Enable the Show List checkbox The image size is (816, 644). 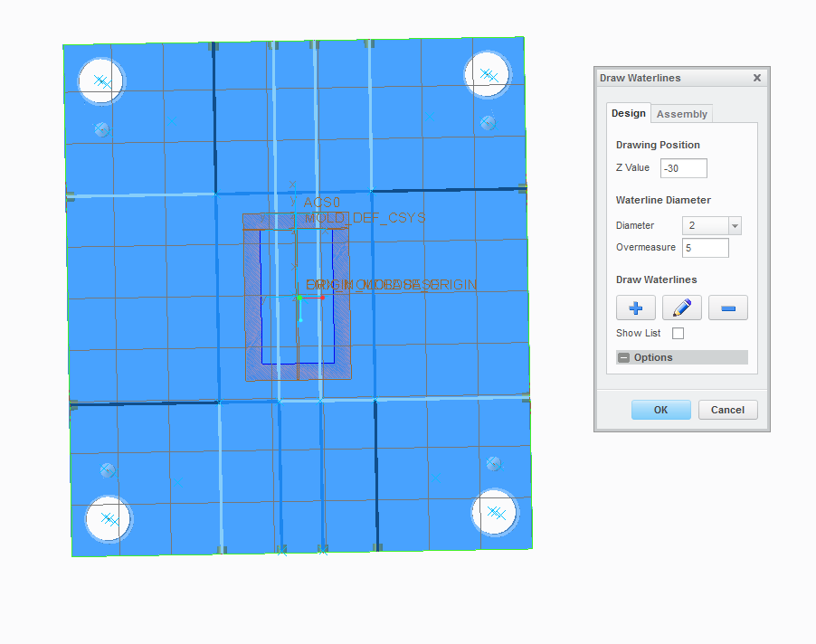tap(678, 334)
